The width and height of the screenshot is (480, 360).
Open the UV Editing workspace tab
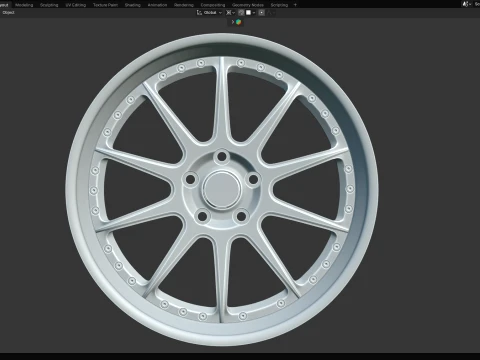76,5
